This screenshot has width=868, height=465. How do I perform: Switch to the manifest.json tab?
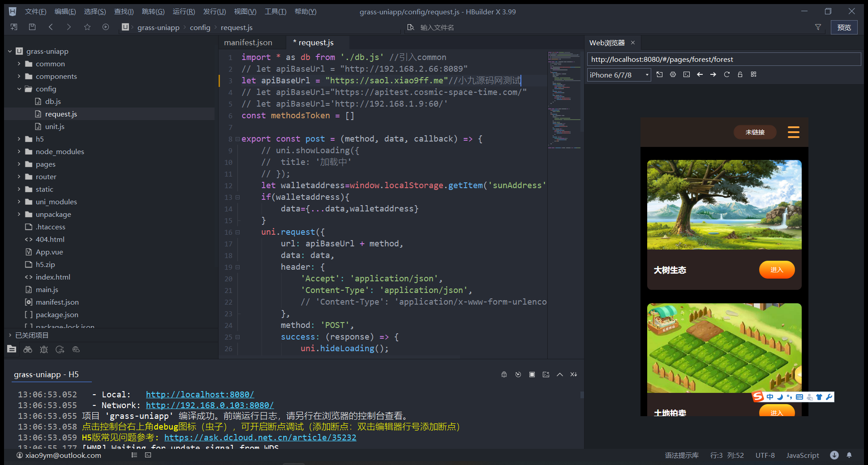(x=248, y=43)
